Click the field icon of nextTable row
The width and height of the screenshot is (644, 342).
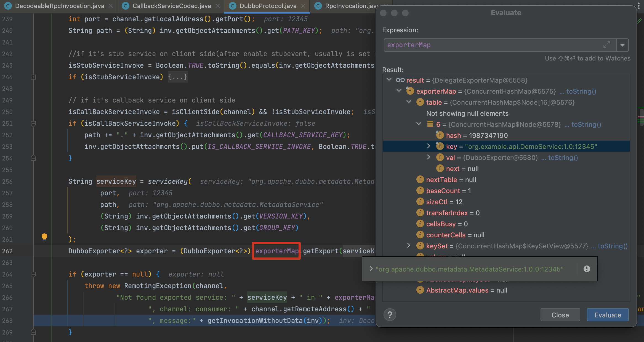click(x=420, y=180)
